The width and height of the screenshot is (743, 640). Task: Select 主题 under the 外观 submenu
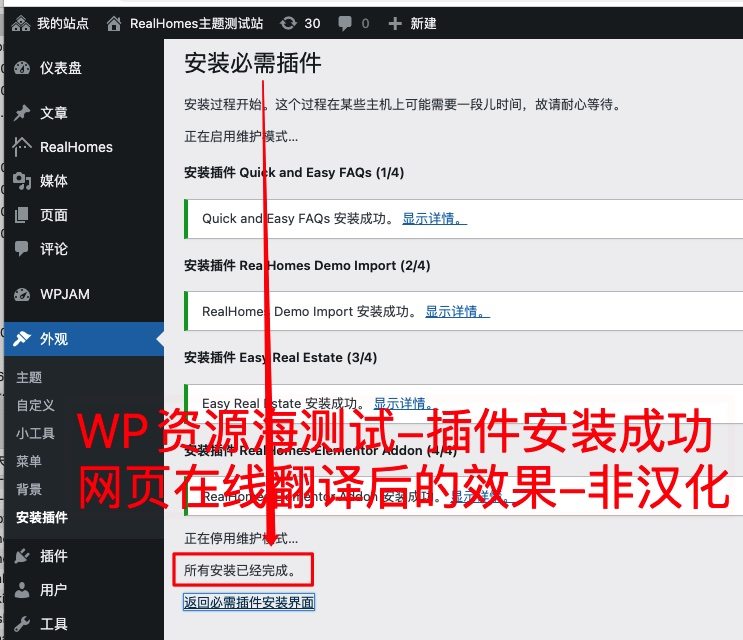[x=29, y=377]
